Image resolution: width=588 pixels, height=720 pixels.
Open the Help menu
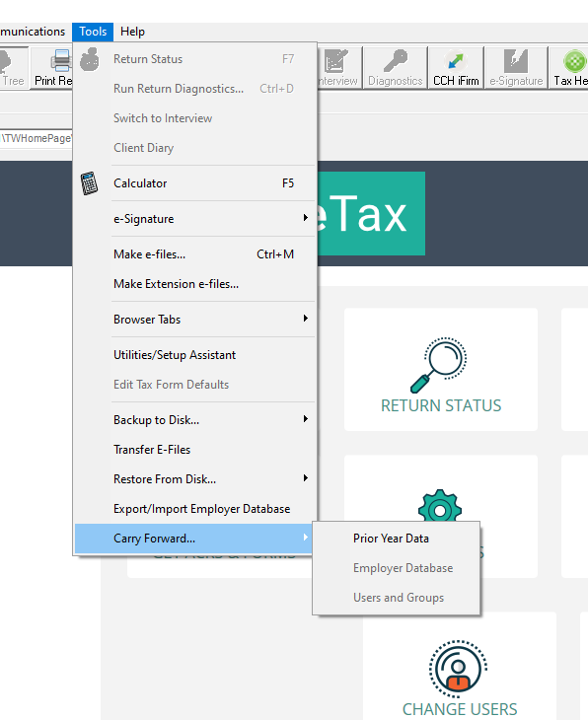tap(132, 32)
